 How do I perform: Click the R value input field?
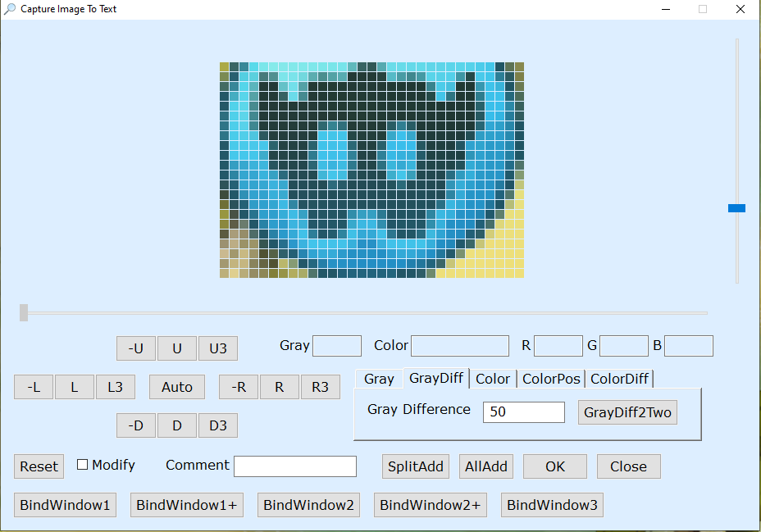click(x=558, y=346)
